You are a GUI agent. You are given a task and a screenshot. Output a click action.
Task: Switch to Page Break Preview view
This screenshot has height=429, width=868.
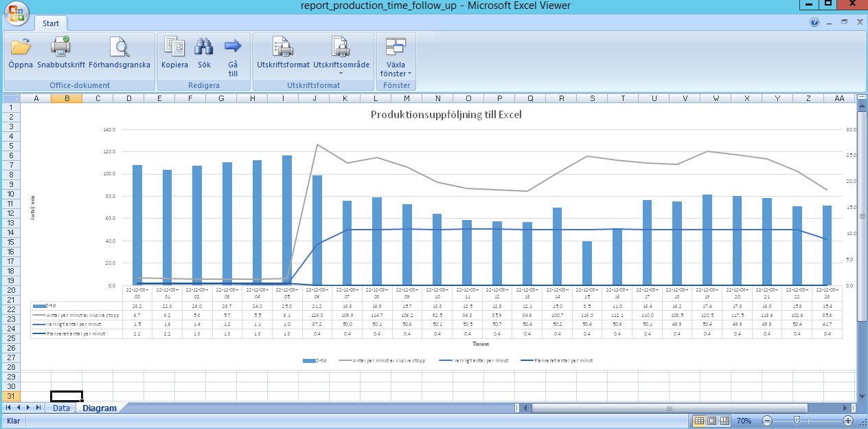point(724,421)
